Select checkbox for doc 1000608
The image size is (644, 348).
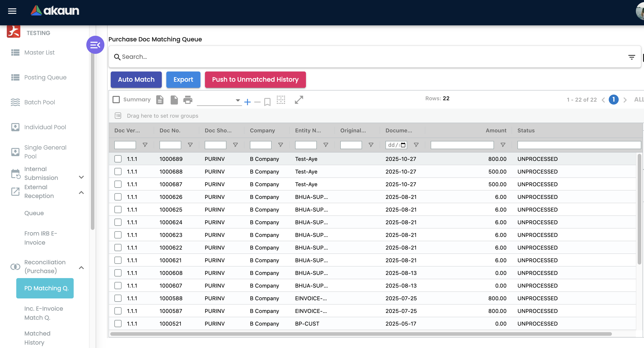coord(118,273)
